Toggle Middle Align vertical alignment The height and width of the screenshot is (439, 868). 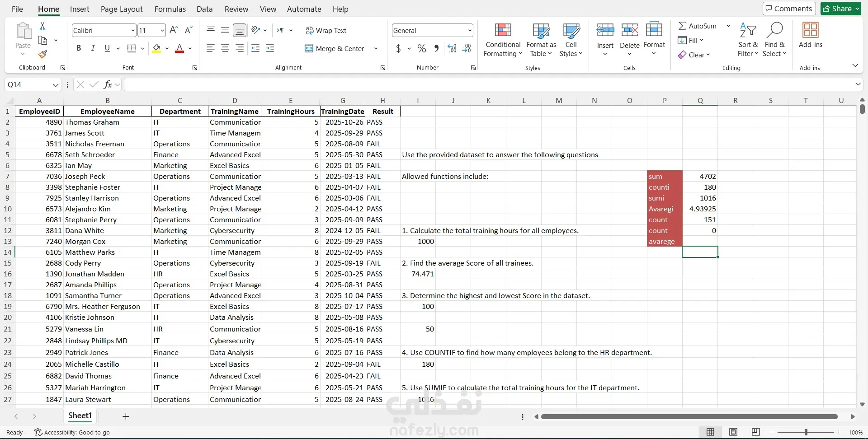point(225,30)
